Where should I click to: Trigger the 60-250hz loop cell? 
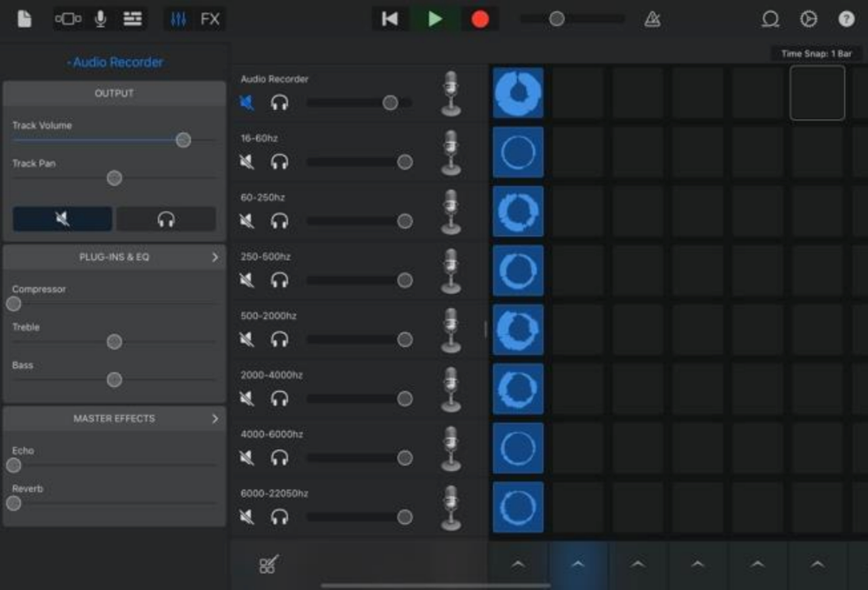(x=518, y=211)
